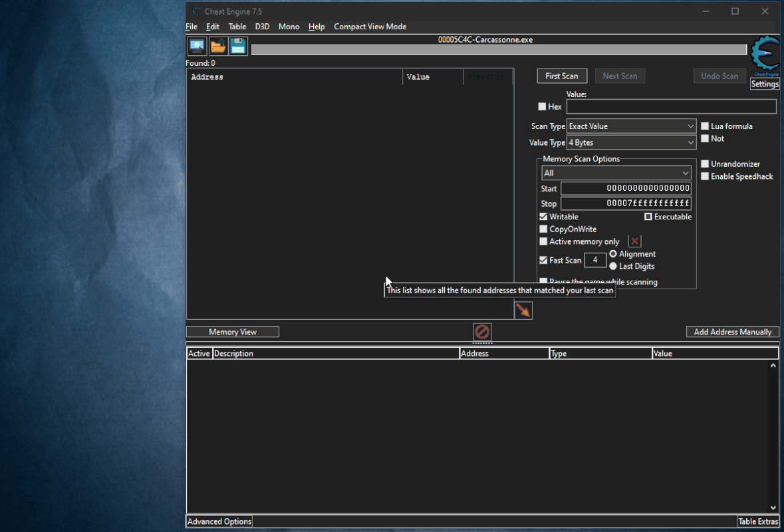This screenshot has height=532, width=784.
Task: Click the Start address field
Action: click(x=626, y=188)
